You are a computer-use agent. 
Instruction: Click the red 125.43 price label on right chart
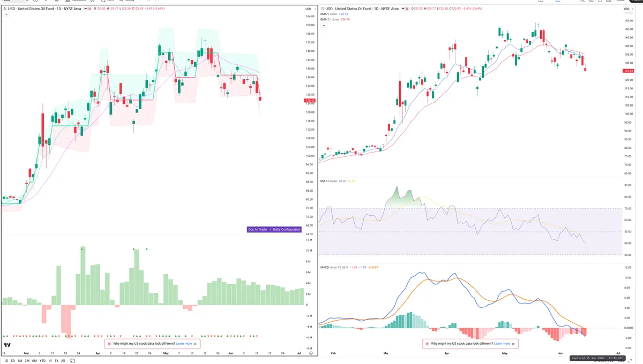[628, 71]
